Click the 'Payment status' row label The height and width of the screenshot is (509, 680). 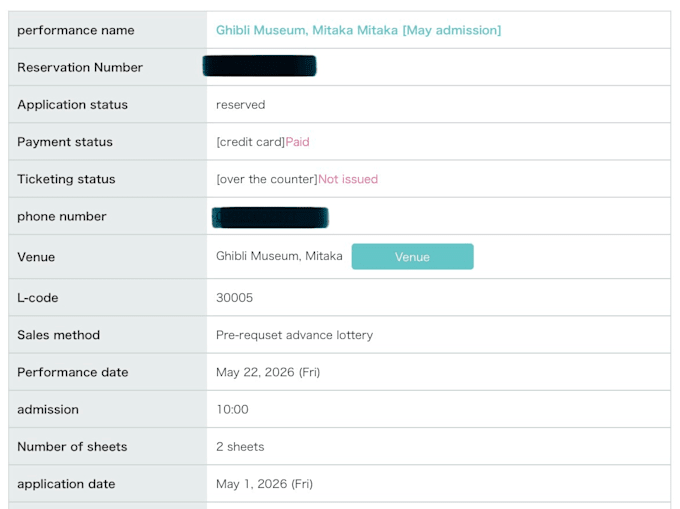(x=65, y=142)
